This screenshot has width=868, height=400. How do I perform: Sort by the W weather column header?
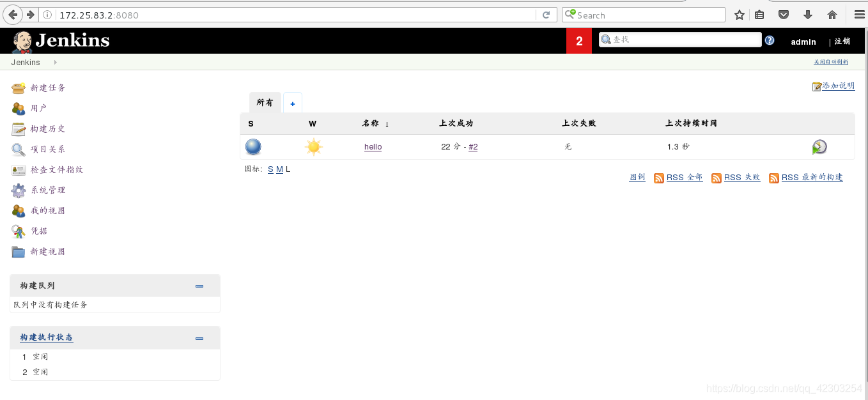click(x=313, y=123)
